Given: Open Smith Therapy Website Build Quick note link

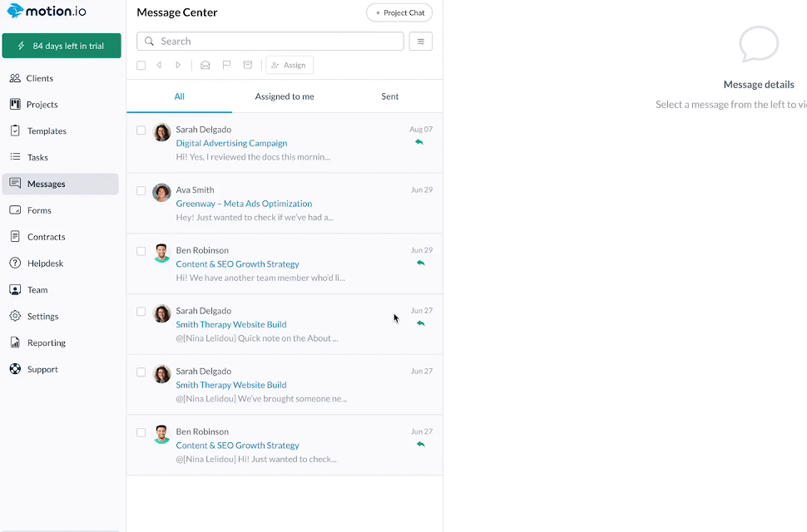Looking at the screenshot, I should click(x=231, y=324).
